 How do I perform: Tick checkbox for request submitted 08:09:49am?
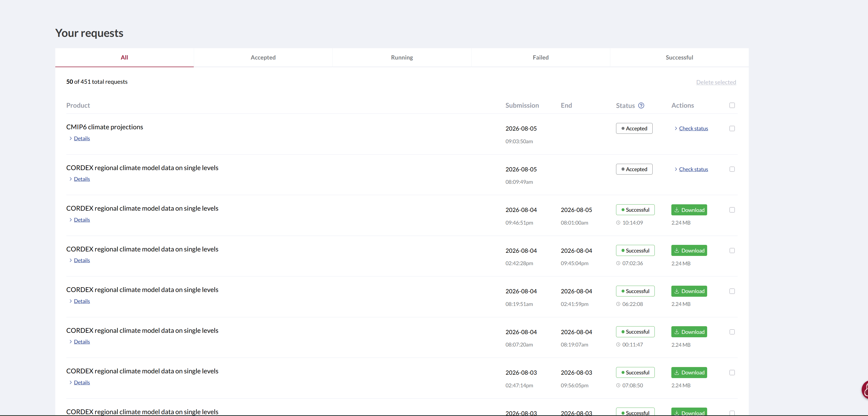732,169
